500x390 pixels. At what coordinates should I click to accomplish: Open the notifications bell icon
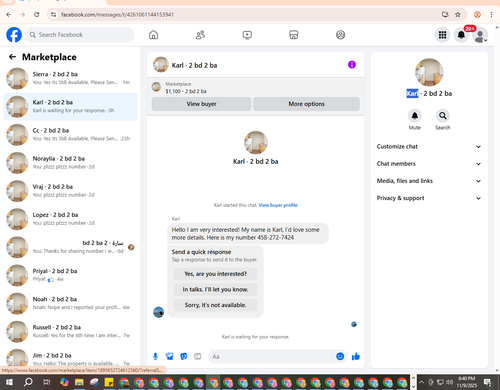pos(461,35)
